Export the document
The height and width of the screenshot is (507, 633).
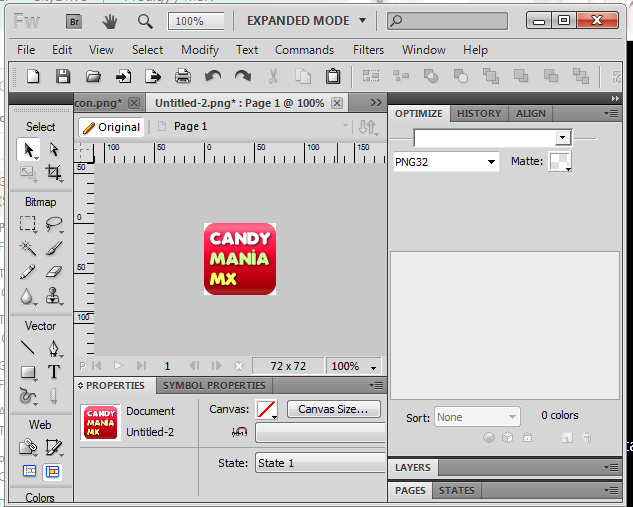(x=153, y=76)
